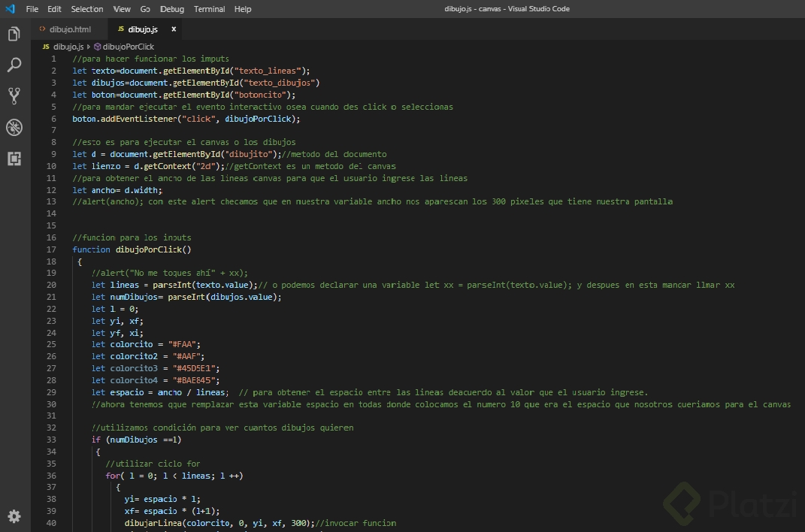Open the Manage gear menu

(x=14, y=516)
